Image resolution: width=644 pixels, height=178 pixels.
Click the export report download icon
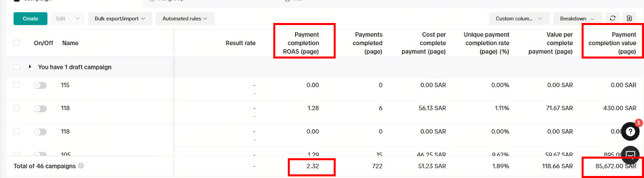click(630, 18)
